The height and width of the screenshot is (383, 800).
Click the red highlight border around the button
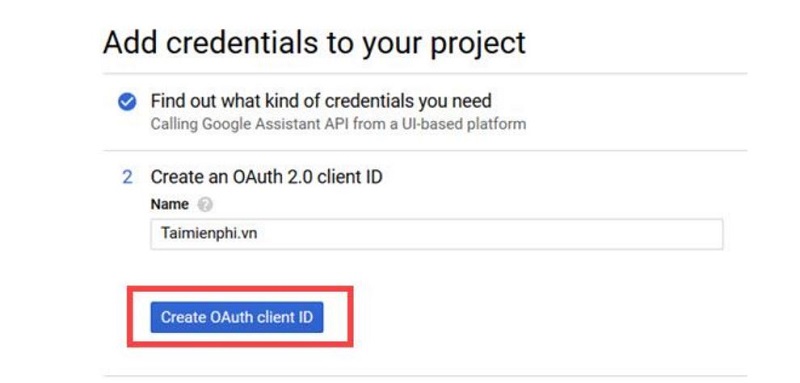point(240,289)
